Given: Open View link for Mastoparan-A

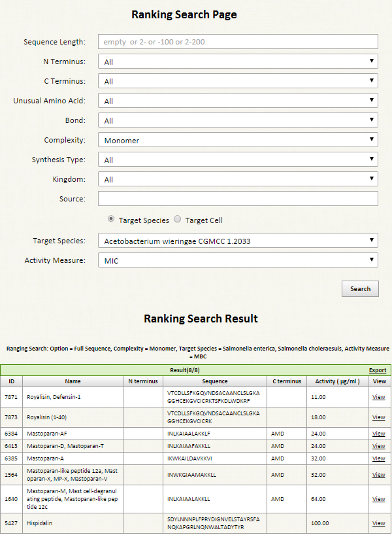Looking at the screenshot, I should click(378, 458).
